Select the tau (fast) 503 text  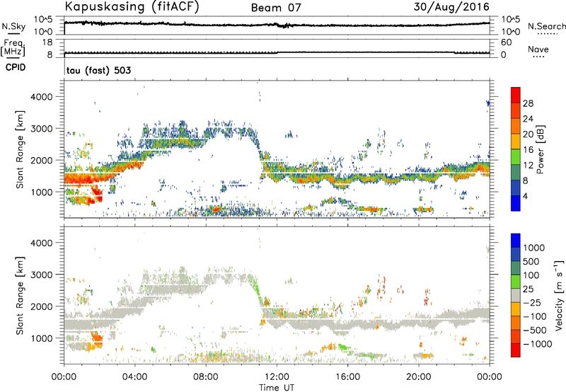click(x=98, y=70)
